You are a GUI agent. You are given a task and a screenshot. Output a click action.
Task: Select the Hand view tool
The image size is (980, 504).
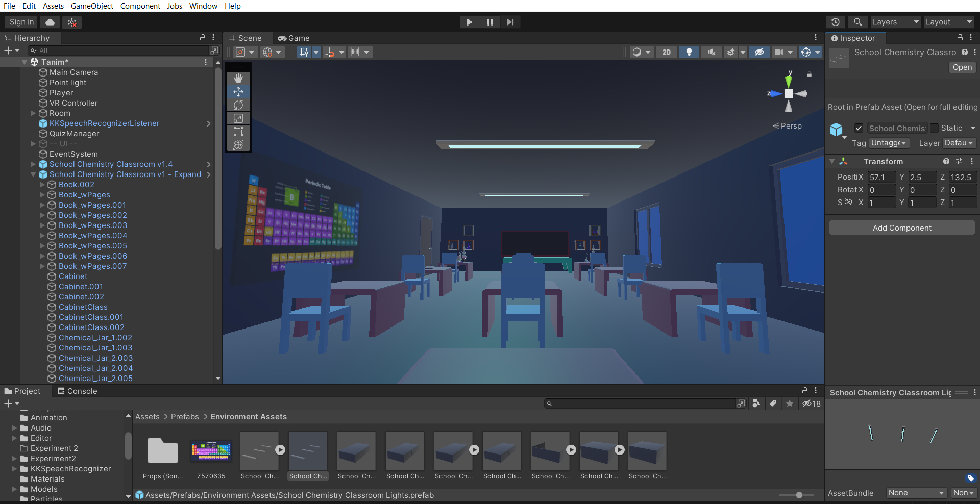point(238,78)
